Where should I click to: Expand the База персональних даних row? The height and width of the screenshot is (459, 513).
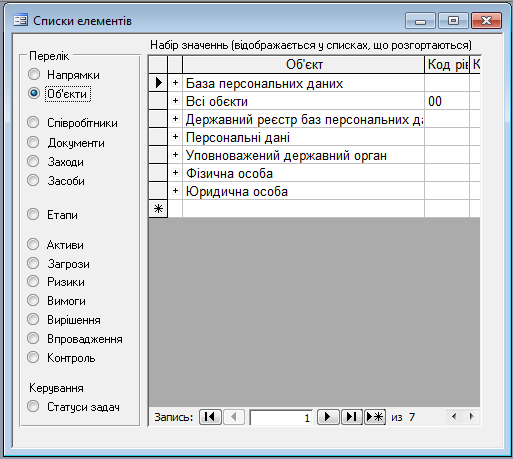[x=175, y=83]
